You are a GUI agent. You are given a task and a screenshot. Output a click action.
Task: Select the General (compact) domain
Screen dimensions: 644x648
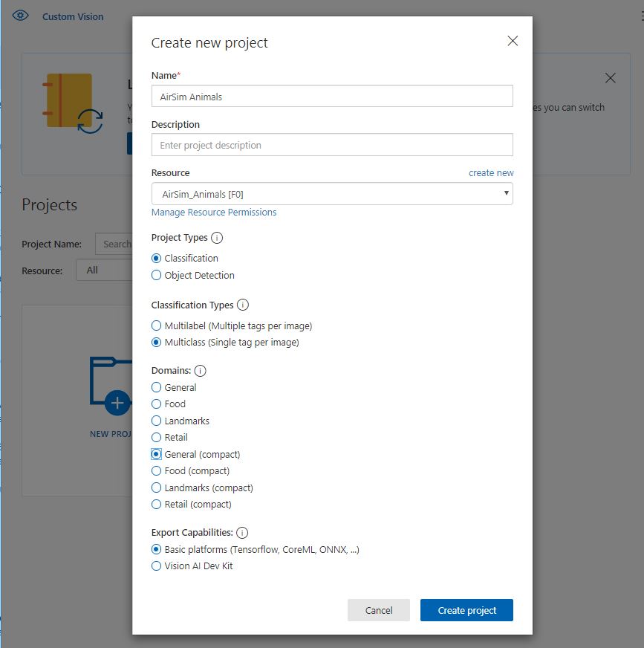tap(156, 454)
